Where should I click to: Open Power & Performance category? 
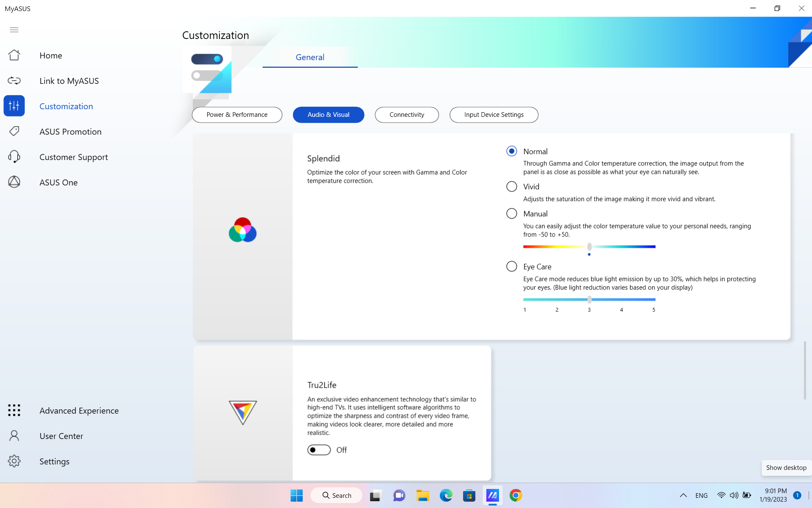237,115
